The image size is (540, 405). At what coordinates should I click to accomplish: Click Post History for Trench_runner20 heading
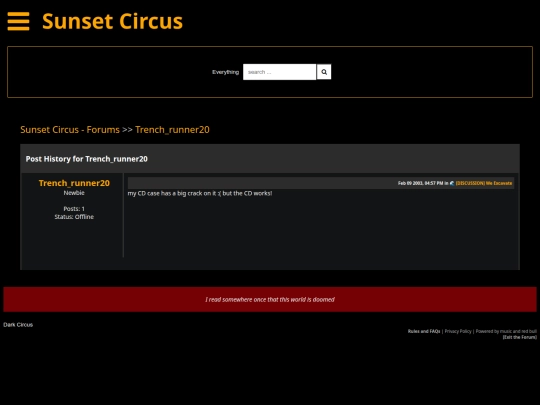[86, 159]
